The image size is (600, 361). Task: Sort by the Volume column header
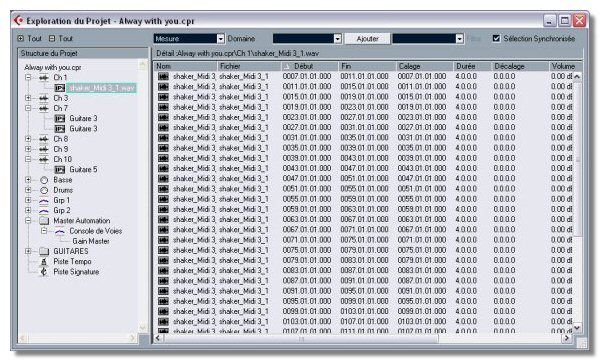[x=566, y=67]
